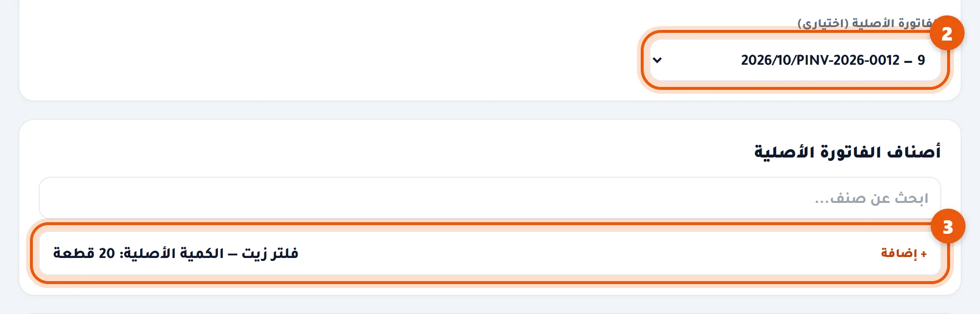Click the plus sign beside إضافة
This screenshot has height=314, width=980.
[923, 254]
